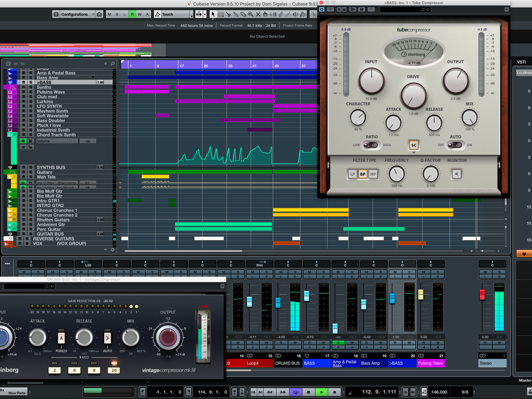The image size is (532, 399).
Task: Select the Play speaker tool
Action: tap(295, 14)
